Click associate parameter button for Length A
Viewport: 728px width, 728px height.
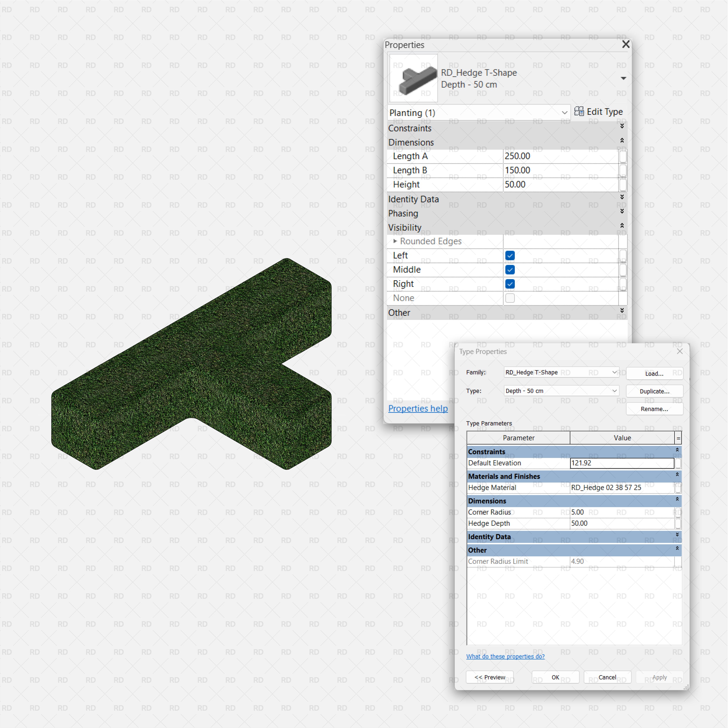[622, 156]
